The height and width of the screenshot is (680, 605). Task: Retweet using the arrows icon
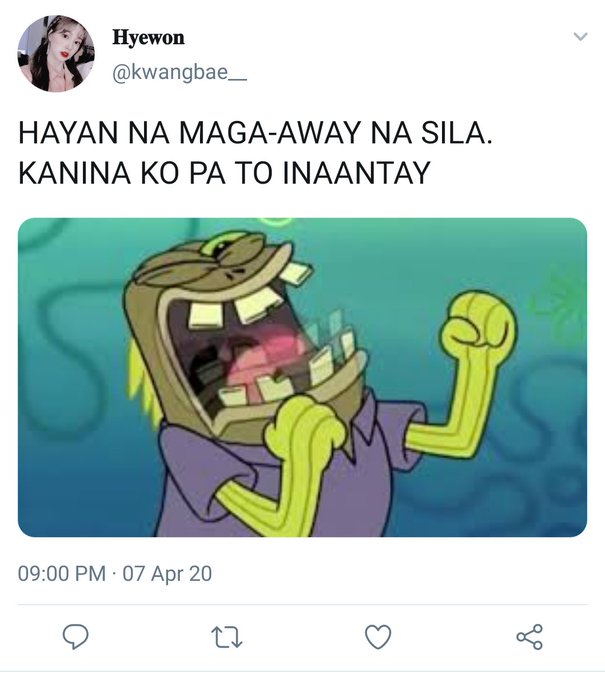pos(226,637)
